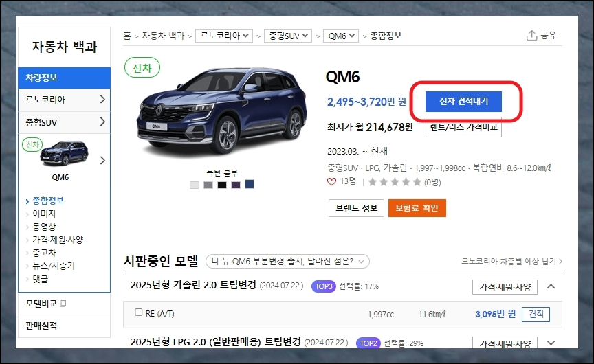
Task: Select the blue color swatch
Action: pyautogui.click(x=250, y=184)
